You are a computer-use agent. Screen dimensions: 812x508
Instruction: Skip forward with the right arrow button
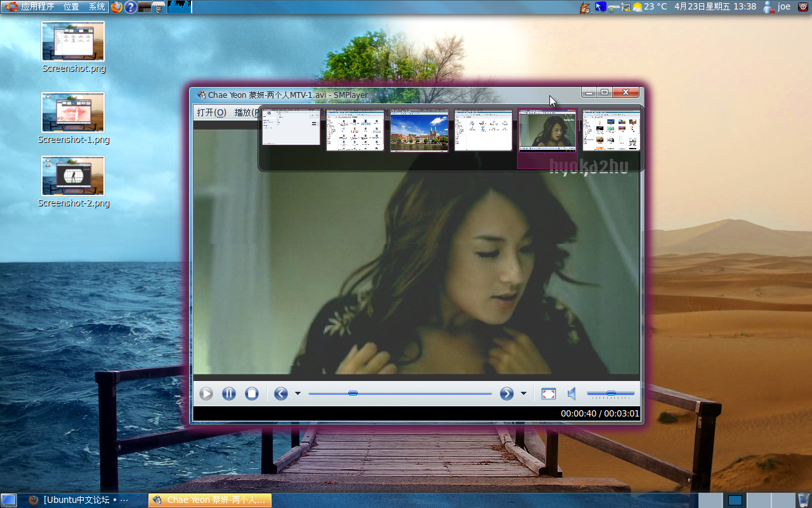(x=507, y=394)
